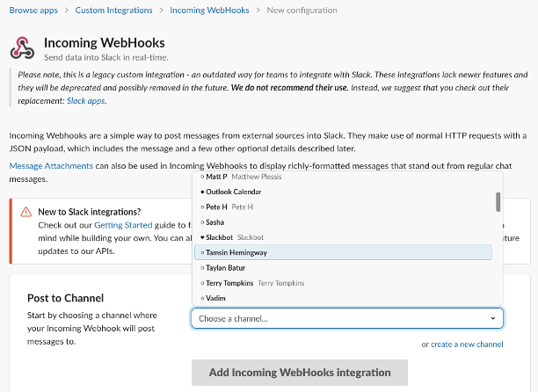Expand the Choose a channel dropdown arrow

pos(492,318)
